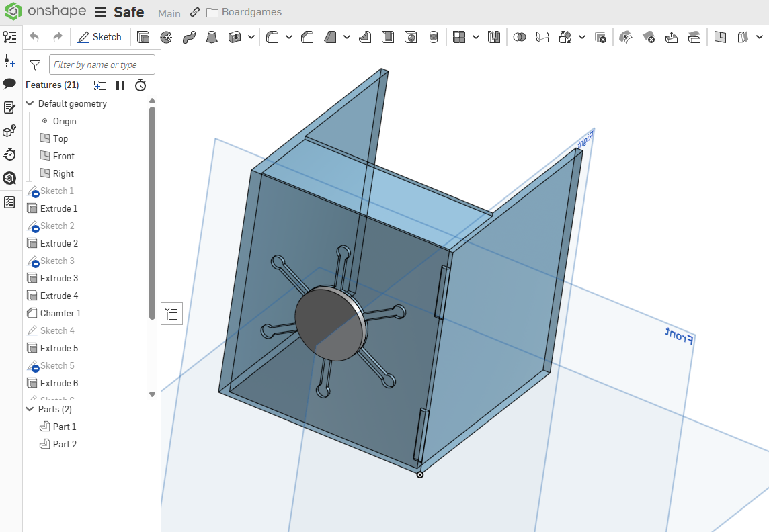Toggle the feature tree panel icon
769x532 pixels.
[9, 37]
